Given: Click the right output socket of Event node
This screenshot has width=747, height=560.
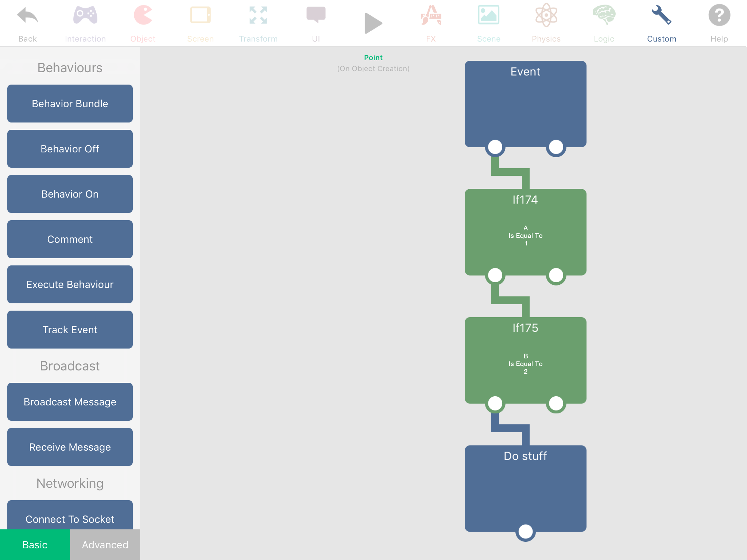Looking at the screenshot, I should 556,147.
